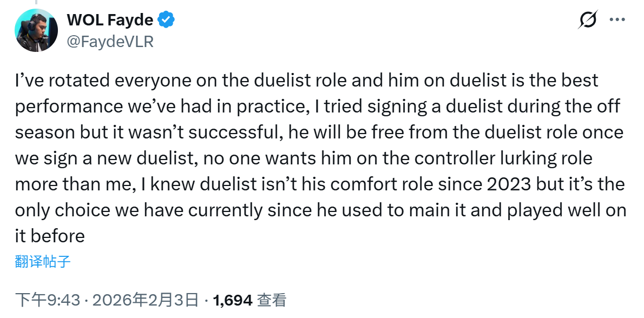Click the 翻译帖子 translate post link

(x=43, y=261)
